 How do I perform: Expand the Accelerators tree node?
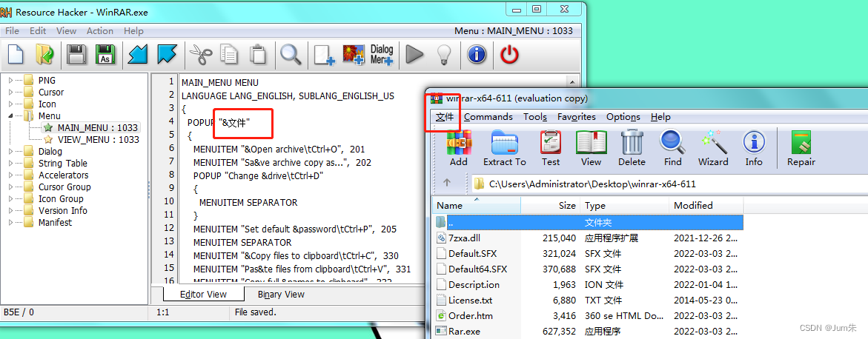[10, 175]
